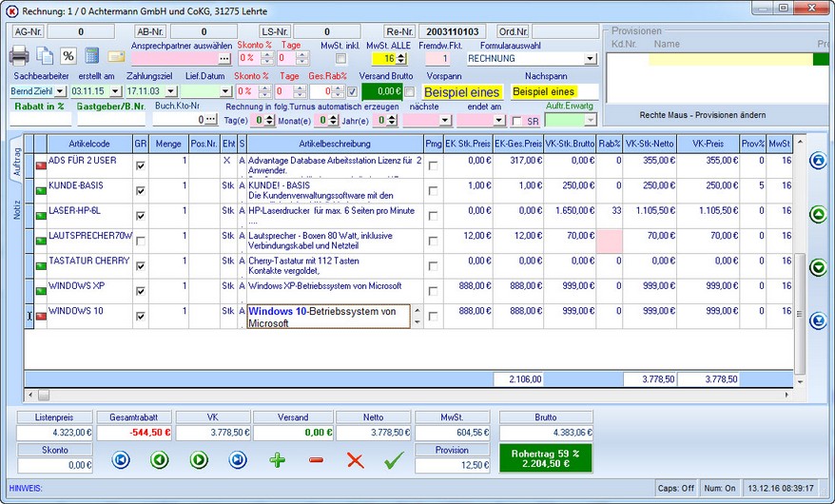The height and width of the screenshot is (504, 835).
Task: Click the VK-Preis column header
Action: [709, 144]
